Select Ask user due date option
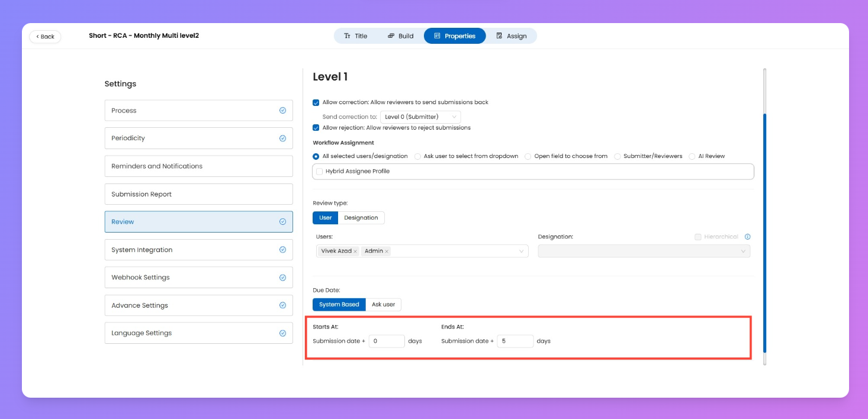The width and height of the screenshot is (868, 419). (384, 305)
